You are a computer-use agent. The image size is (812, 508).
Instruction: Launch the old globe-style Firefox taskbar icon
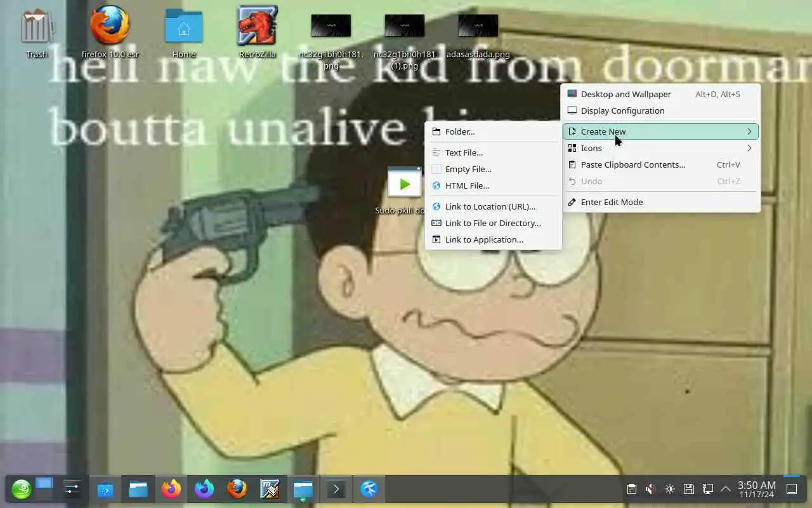point(237,489)
